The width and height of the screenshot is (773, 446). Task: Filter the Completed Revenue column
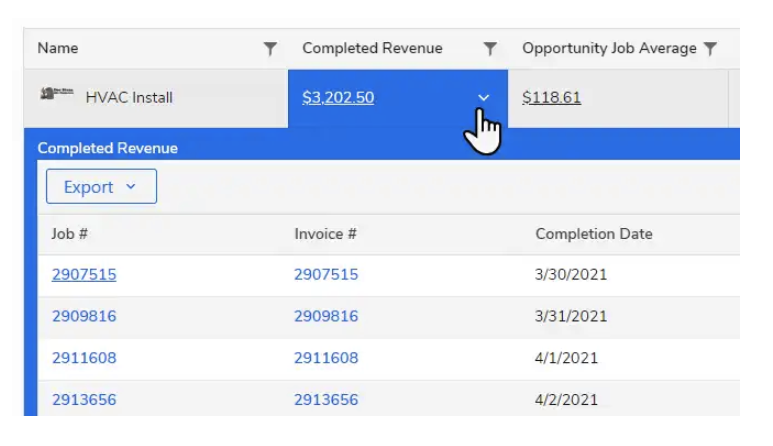[x=490, y=48]
